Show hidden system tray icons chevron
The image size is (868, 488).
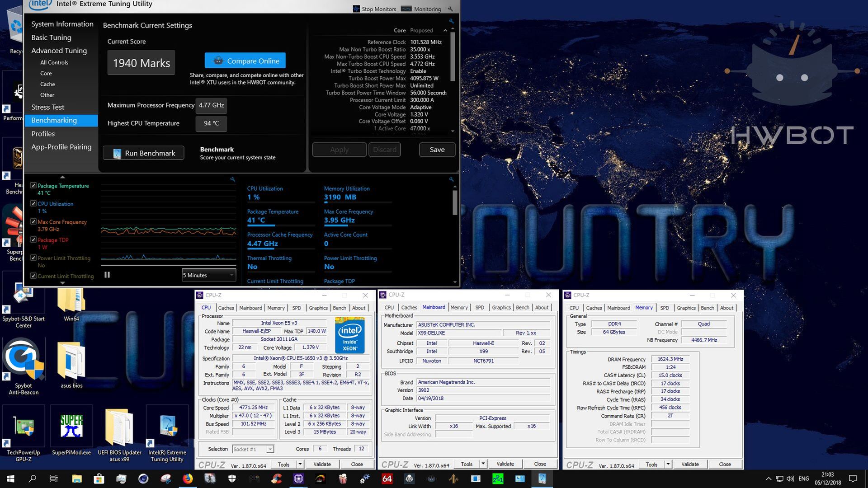tap(769, 479)
